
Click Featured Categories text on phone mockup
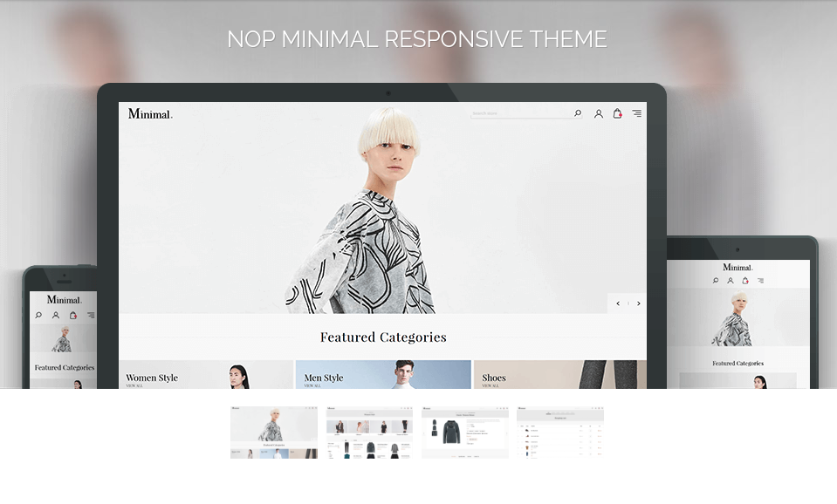coord(64,367)
